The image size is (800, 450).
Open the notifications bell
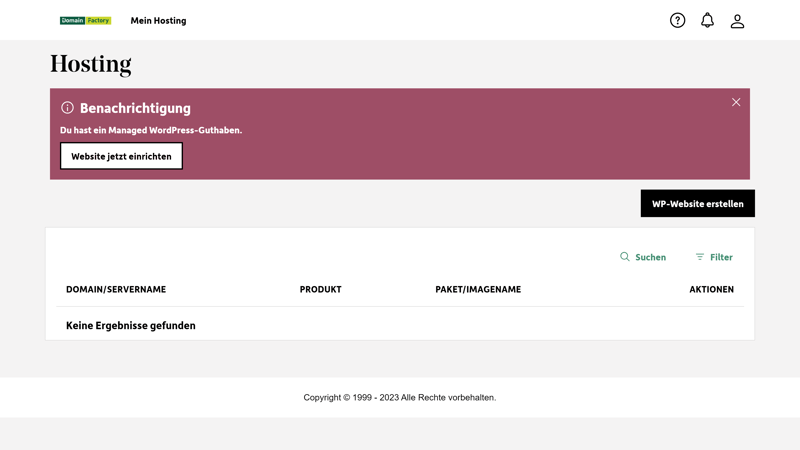707,20
